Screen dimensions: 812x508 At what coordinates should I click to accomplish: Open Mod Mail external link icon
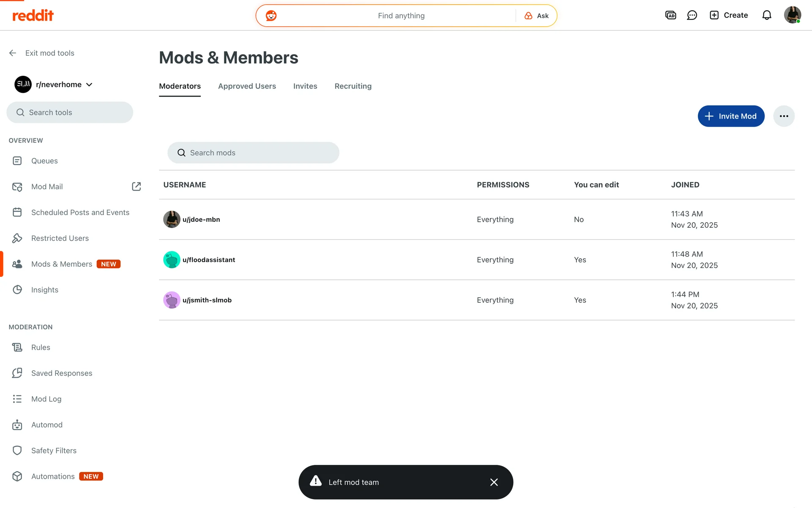(136, 187)
